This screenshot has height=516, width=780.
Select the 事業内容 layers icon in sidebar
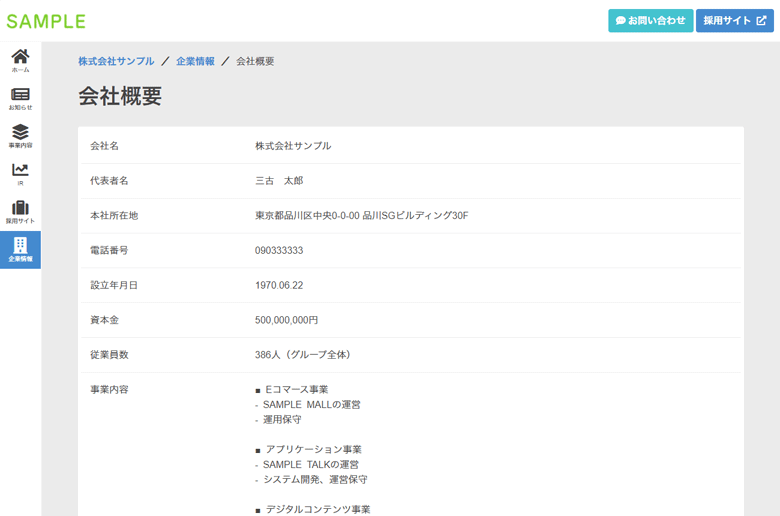pyautogui.click(x=20, y=135)
